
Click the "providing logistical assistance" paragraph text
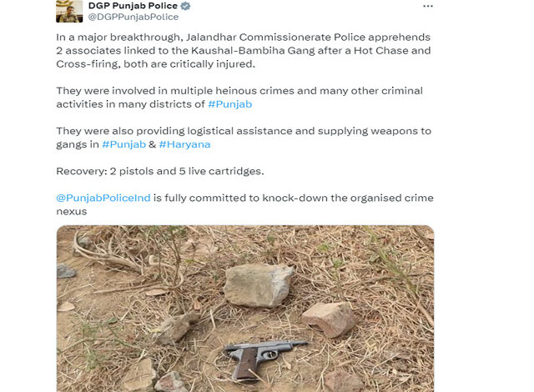pos(244,138)
